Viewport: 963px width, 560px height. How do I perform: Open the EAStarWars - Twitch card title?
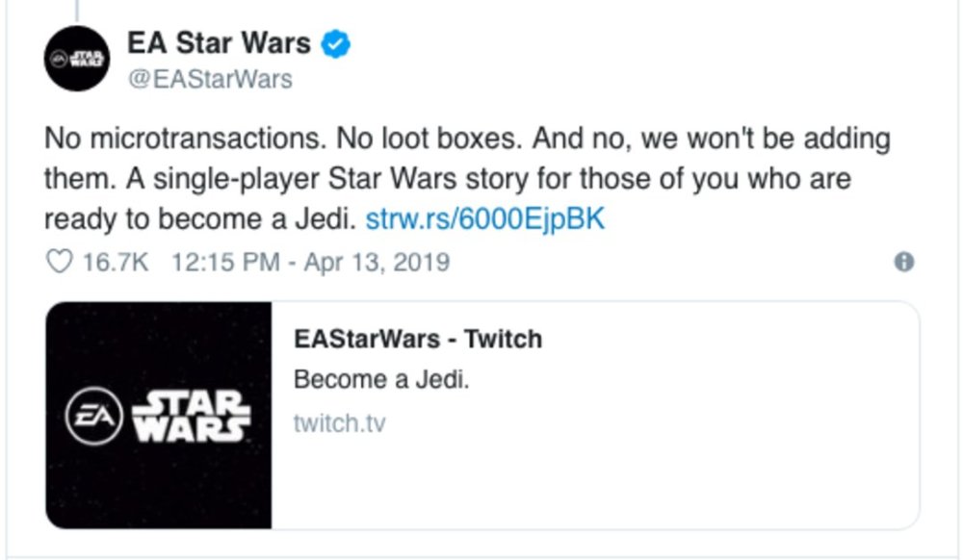click(418, 339)
